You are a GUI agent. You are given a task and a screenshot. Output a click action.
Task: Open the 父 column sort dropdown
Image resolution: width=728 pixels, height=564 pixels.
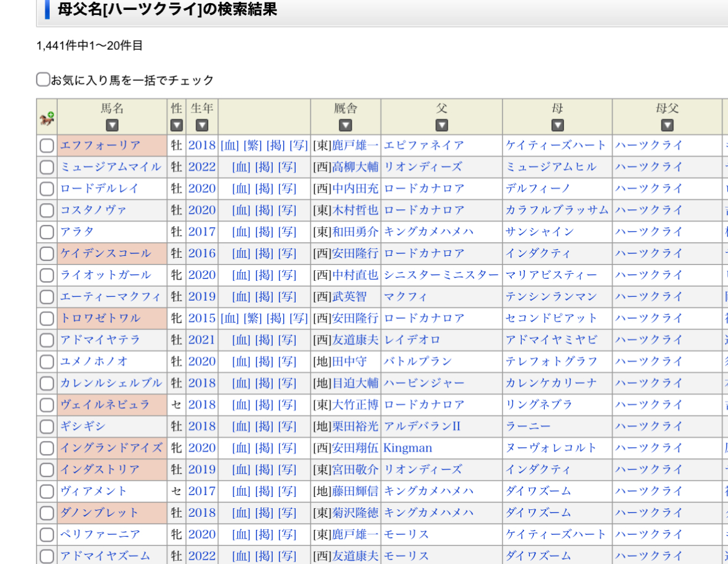[442, 125]
